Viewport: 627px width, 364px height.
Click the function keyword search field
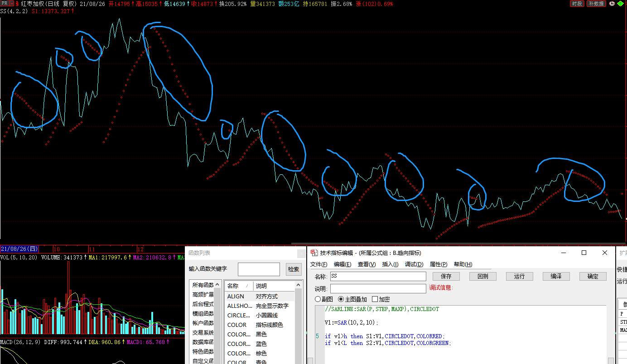click(x=259, y=269)
